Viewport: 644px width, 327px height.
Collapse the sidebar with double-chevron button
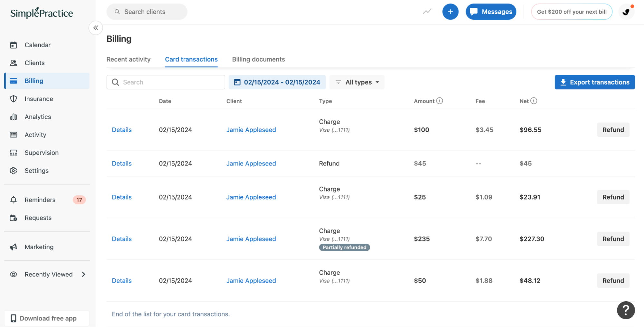point(96,28)
